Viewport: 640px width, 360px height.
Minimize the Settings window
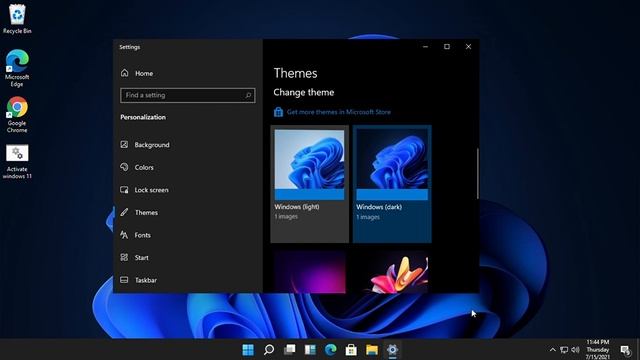[x=425, y=47]
